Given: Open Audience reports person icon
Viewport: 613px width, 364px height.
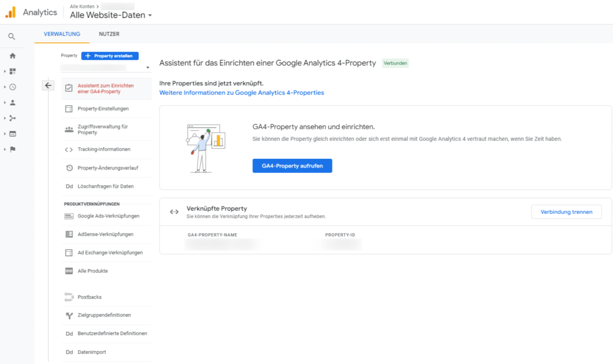Looking at the screenshot, I should point(13,103).
